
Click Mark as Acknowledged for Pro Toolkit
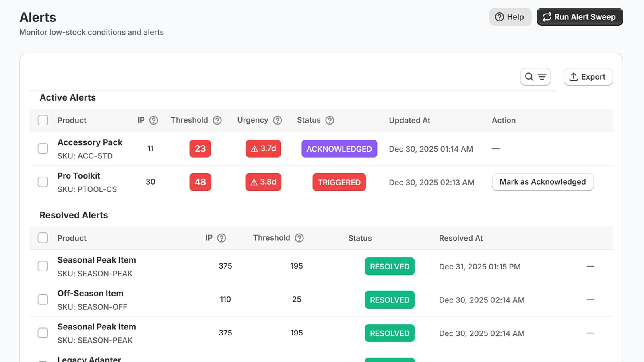(542, 182)
